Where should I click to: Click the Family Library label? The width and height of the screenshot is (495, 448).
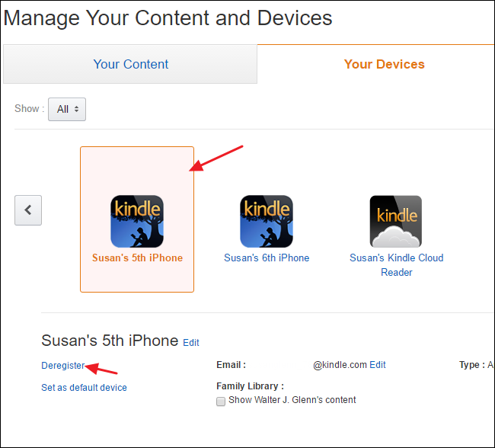250,386
